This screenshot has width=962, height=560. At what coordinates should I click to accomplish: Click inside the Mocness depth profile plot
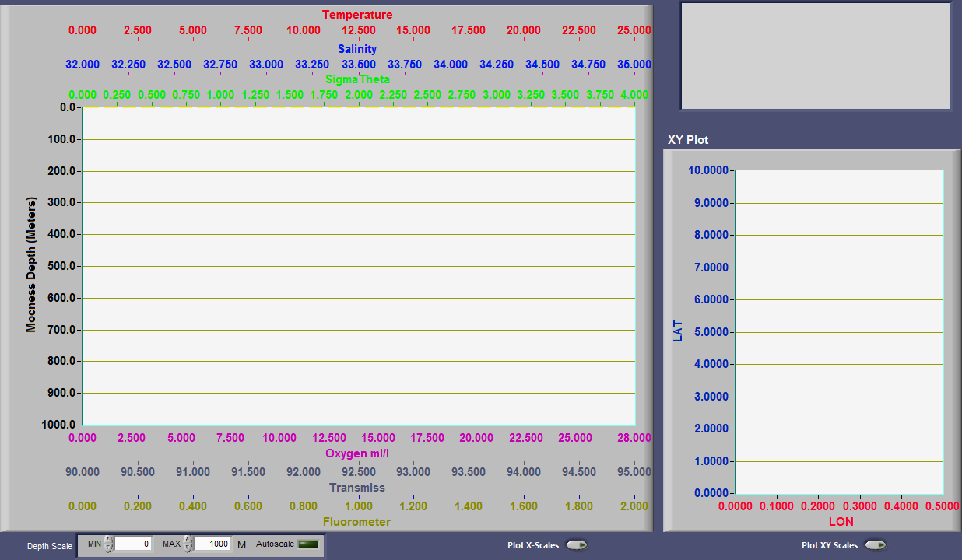coord(359,266)
